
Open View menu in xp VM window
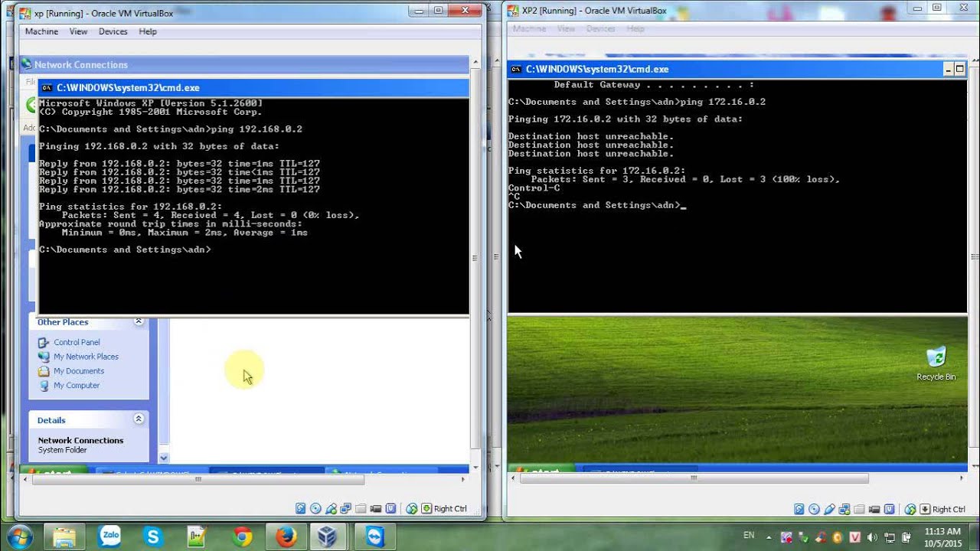pos(78,31)
